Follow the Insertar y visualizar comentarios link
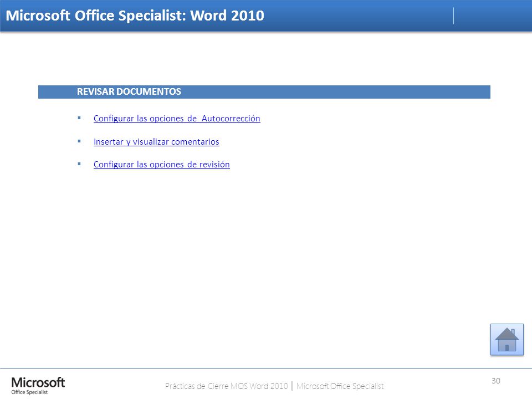Screen dimensions: 532x399 click(156, 142)
